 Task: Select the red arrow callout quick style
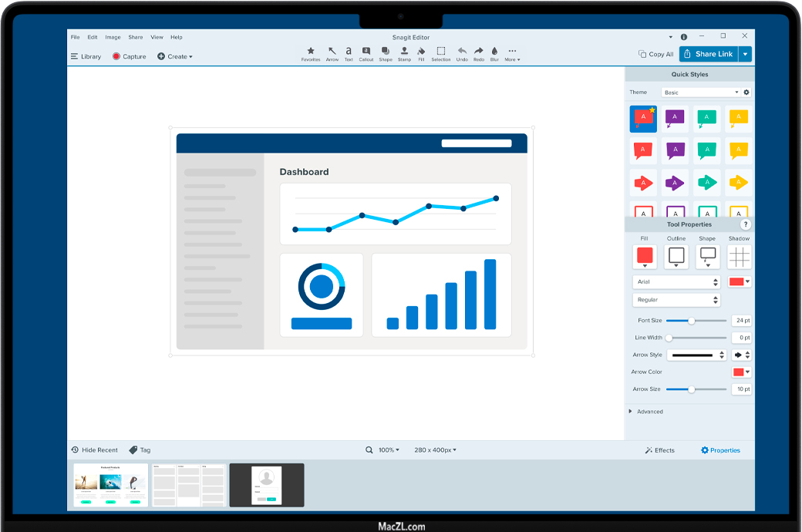tap(643, 183)
